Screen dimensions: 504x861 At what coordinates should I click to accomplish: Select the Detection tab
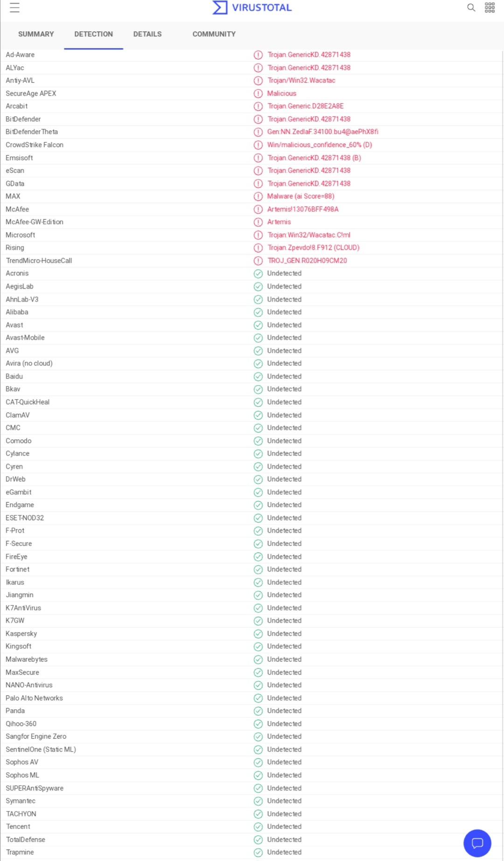[x=93, y=34]
